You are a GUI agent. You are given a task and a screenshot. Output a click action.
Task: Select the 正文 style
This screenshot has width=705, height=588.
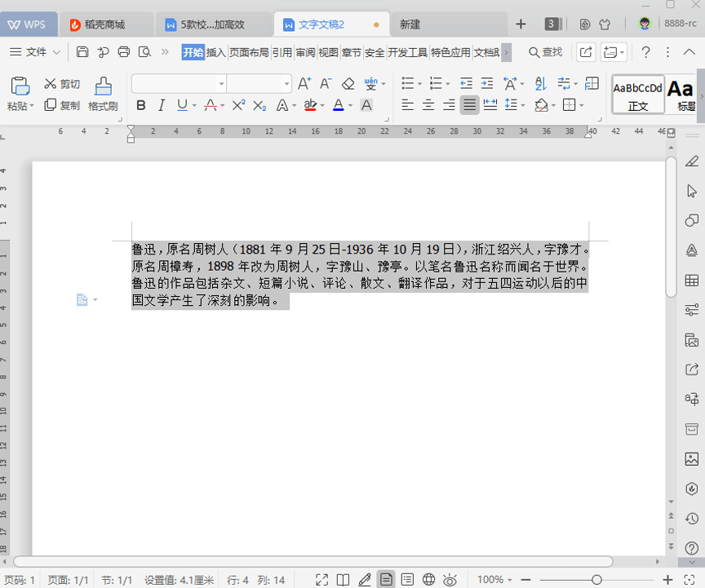coord(638,95)
